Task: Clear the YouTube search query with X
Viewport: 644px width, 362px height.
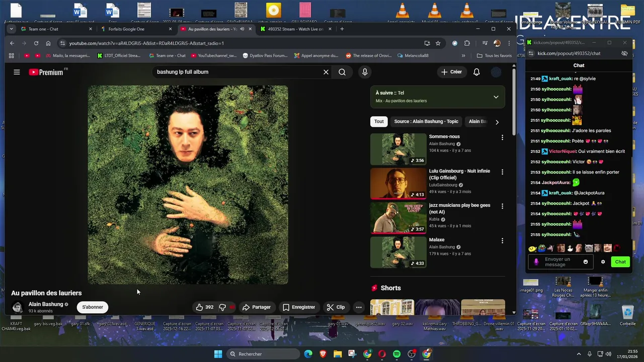Action: click(x=326, y=72)
